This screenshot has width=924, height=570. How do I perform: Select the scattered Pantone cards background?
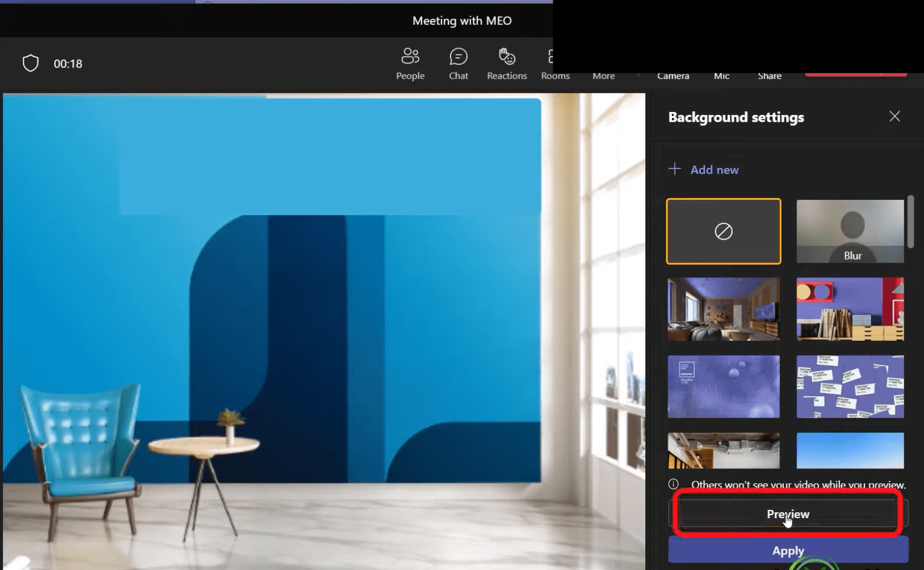(x=850, y=386)
